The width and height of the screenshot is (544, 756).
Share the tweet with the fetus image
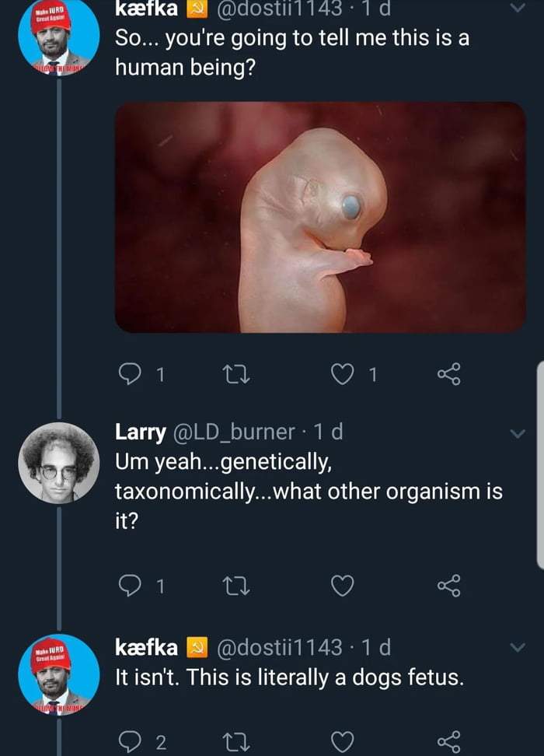(448, 376)
